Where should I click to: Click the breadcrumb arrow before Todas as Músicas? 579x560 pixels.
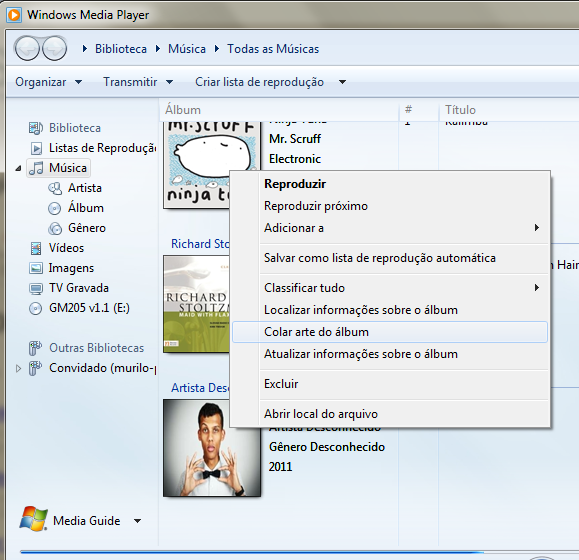216,49
